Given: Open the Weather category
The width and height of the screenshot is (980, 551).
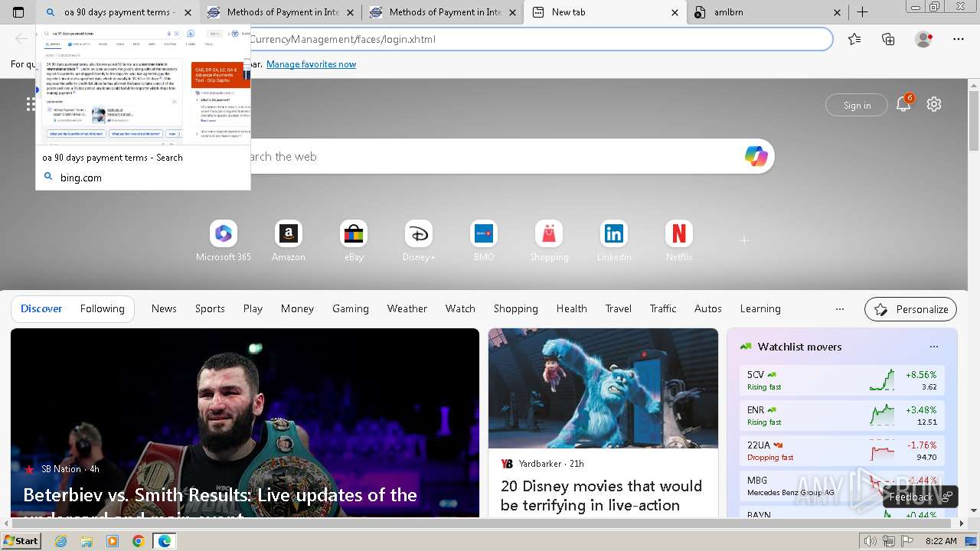Looking at the screenshot, I should pos(407,308).
